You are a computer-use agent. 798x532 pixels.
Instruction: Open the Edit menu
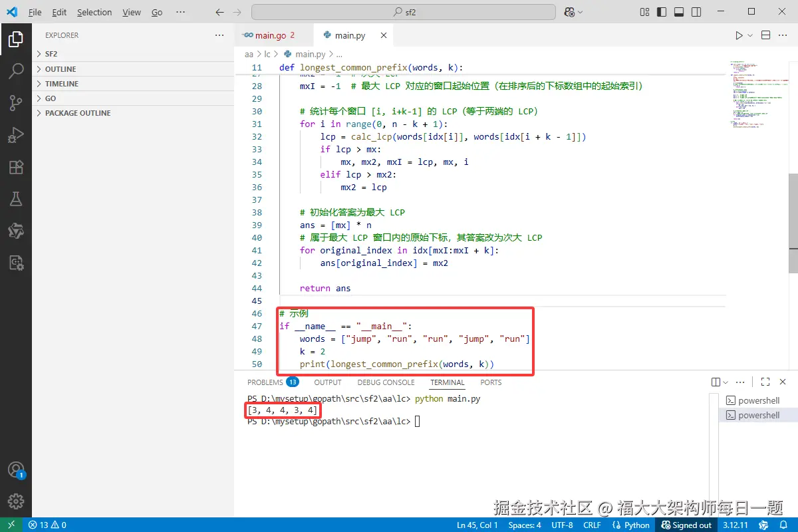coord(59,12)
